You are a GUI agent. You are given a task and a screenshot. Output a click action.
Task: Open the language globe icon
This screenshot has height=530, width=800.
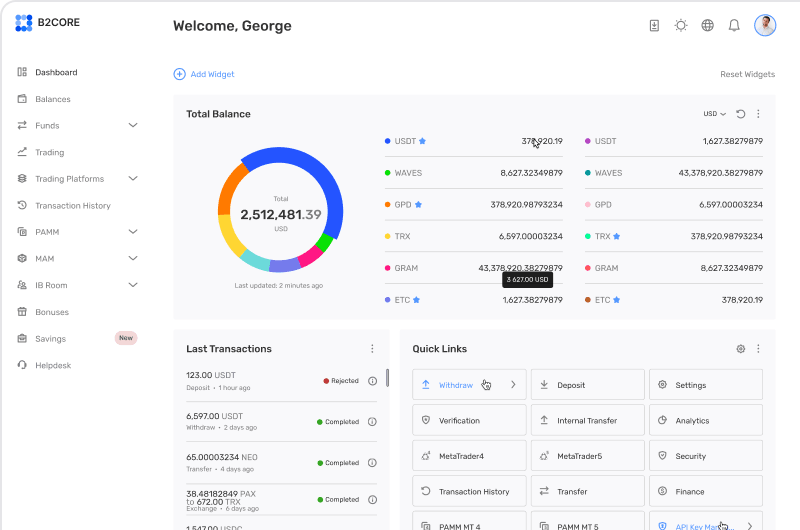click(x=708, y=26)
